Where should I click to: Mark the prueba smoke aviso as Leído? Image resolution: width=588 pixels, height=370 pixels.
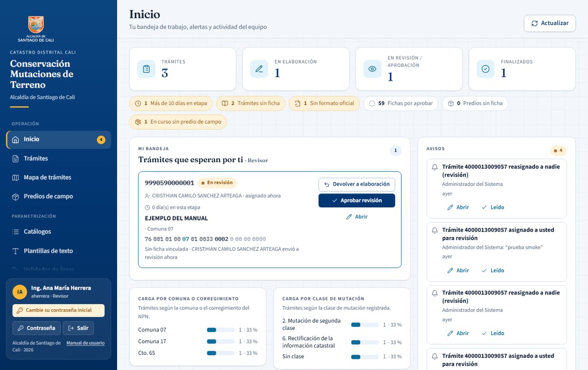click(493, 271)
